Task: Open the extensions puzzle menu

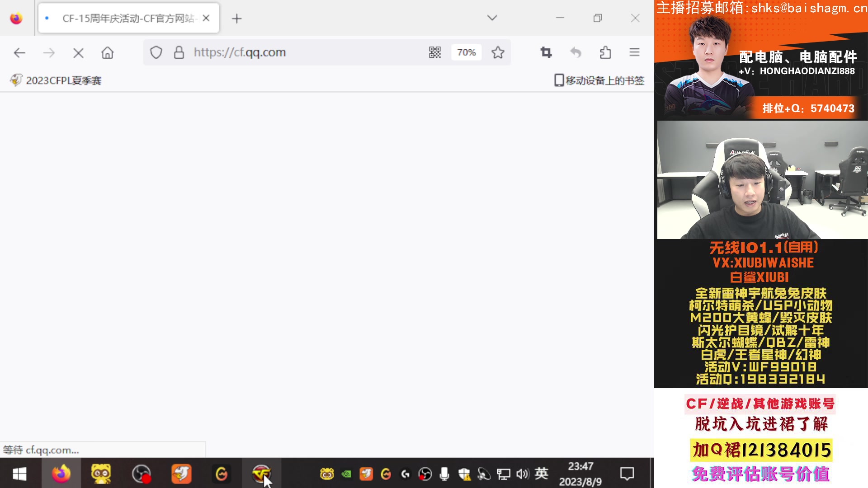Action: [x=605, y=53]
